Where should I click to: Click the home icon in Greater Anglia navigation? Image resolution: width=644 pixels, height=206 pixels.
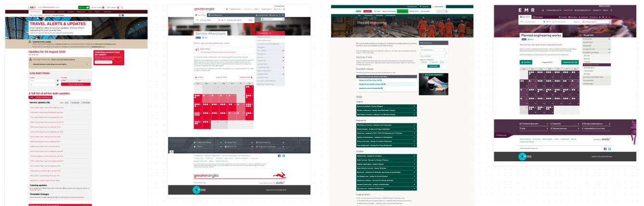click(x=226, y=9)
